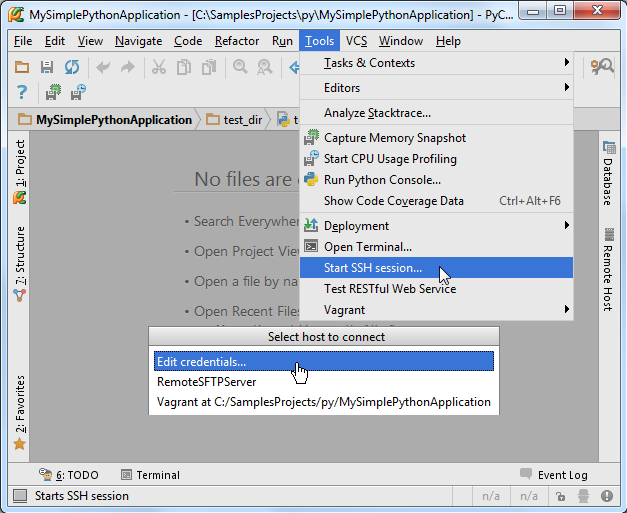Choose Show Code Coverage Data item
The height and width of the screenshot is (513, 627).
click(436, 201)
